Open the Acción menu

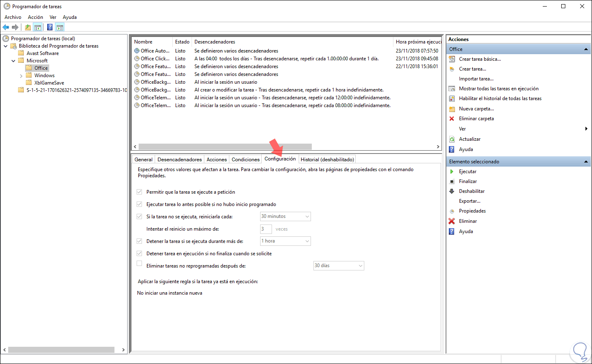pos(35,17)
